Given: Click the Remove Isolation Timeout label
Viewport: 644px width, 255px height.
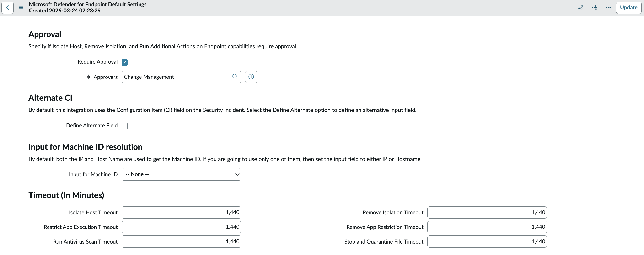Looking at the screenshot, I should coord(393,212).
